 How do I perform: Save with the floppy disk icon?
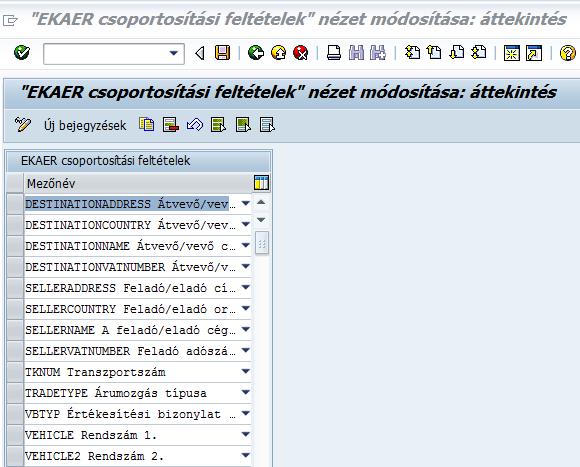pos(222,53)
